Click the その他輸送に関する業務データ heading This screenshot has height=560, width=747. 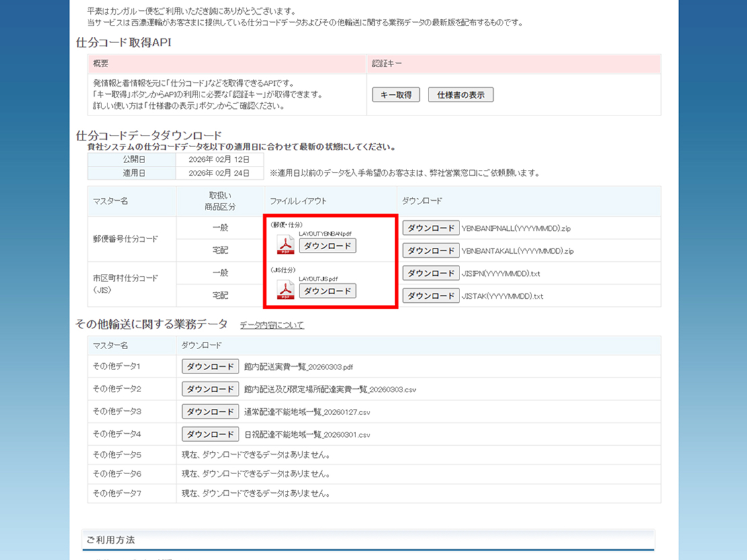click(152, 324)
